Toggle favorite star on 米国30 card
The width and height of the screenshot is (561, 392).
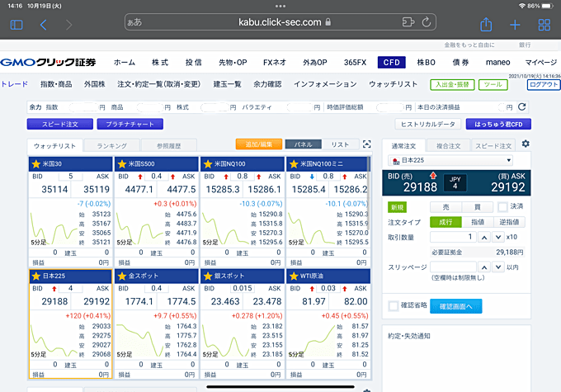point(36,164)
